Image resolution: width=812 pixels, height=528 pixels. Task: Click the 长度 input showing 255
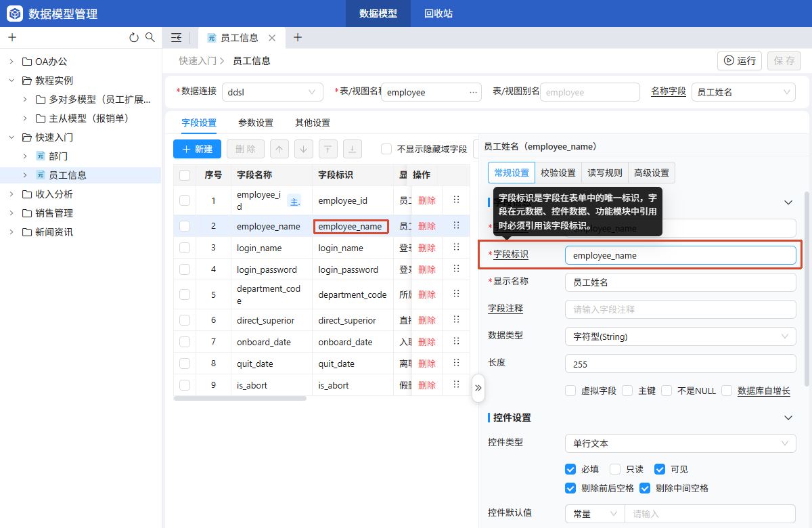coord(680,364)
